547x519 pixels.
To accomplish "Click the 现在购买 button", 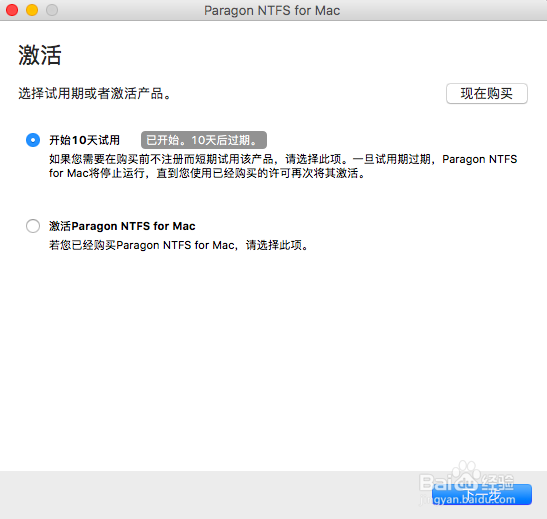I will point(487,93).
